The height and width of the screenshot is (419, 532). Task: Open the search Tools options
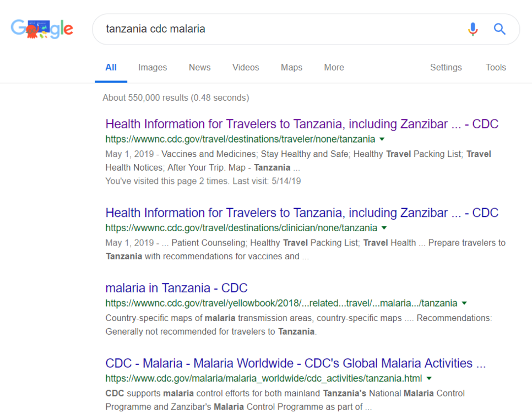tap(496, 68)
